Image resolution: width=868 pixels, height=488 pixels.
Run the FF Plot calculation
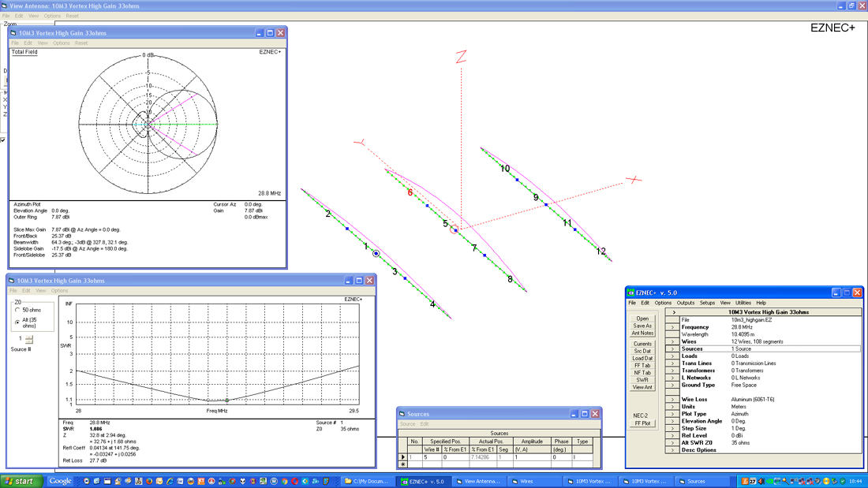pos(642,423)
